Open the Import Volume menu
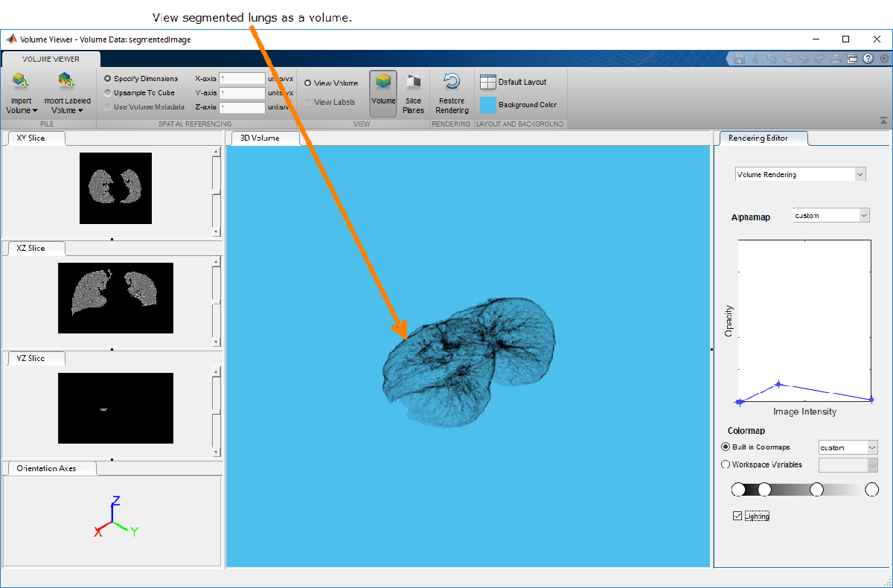 coord(21,105)
